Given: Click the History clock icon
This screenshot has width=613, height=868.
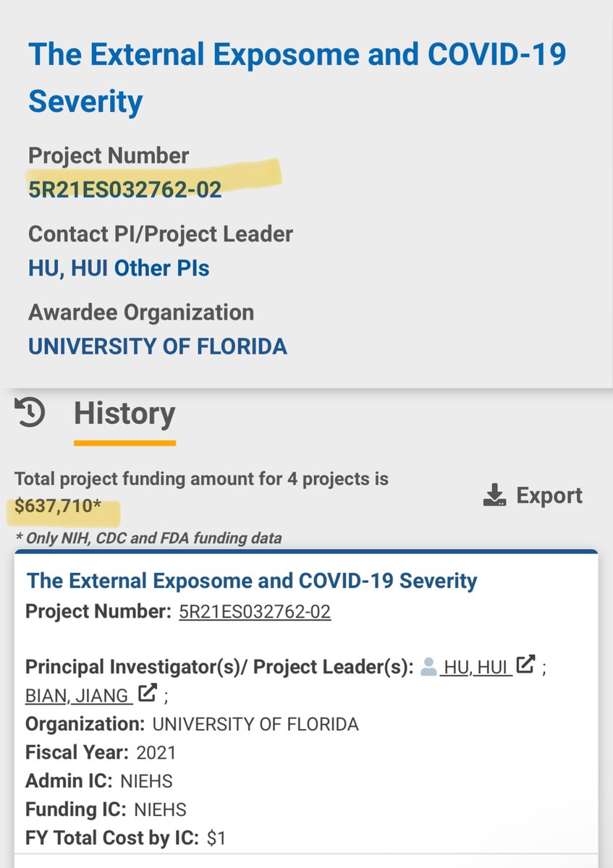Looking at the screenshot, I should [30, 414].
